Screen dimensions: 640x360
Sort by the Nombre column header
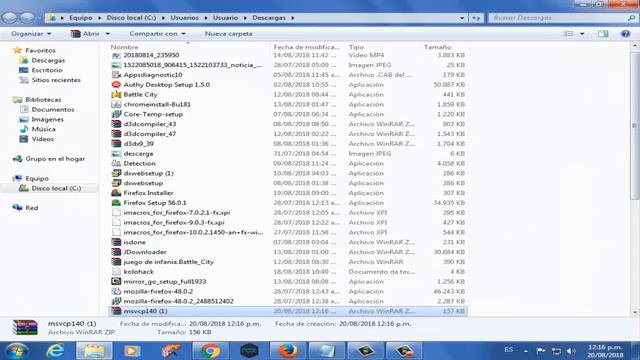[x=124, y=47]
